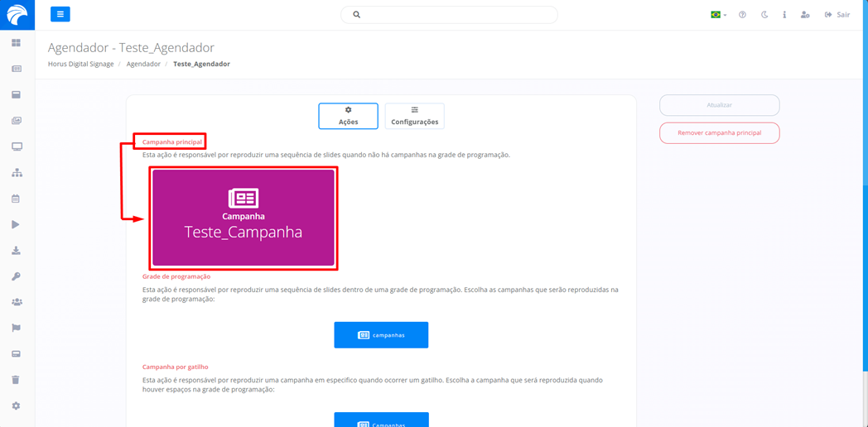Switch to the Configurações tab
Image resolution: width=868 pixels, height=427 pixels.
414,116
